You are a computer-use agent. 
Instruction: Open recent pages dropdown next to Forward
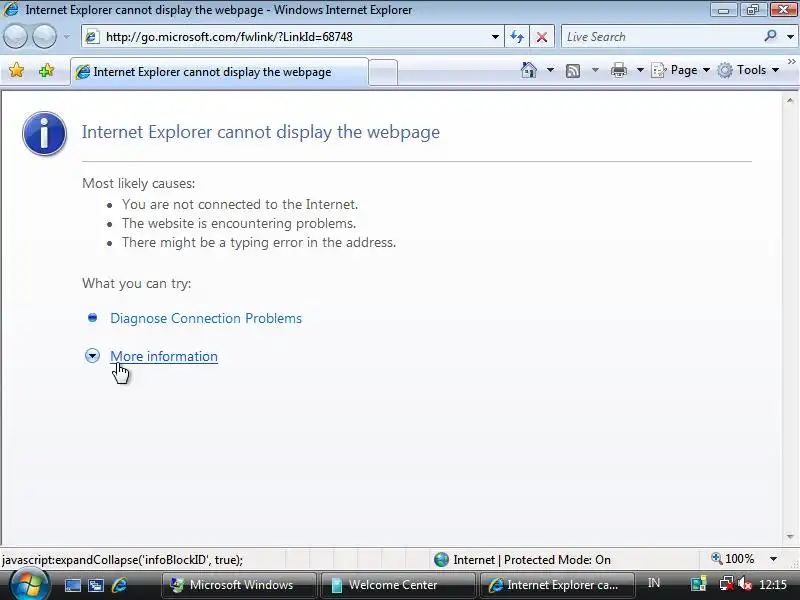point(67,37)
